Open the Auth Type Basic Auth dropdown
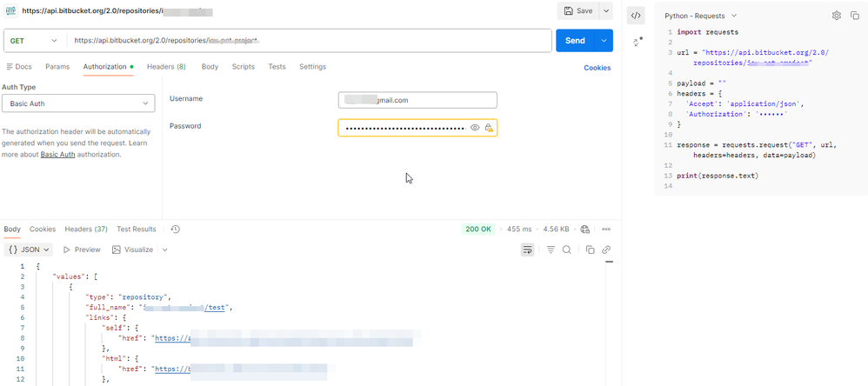 78,103
